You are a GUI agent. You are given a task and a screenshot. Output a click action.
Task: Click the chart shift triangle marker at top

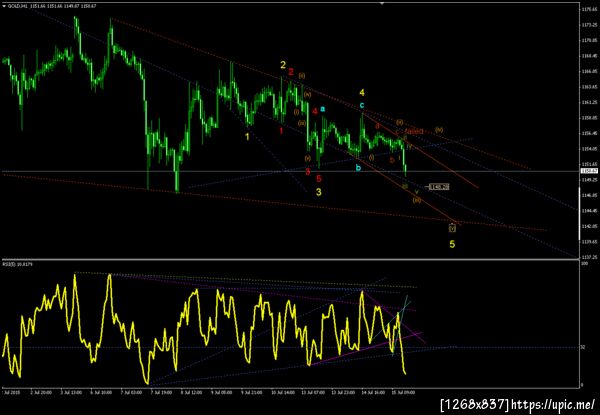pyautogui.click(x=382, y=3)
